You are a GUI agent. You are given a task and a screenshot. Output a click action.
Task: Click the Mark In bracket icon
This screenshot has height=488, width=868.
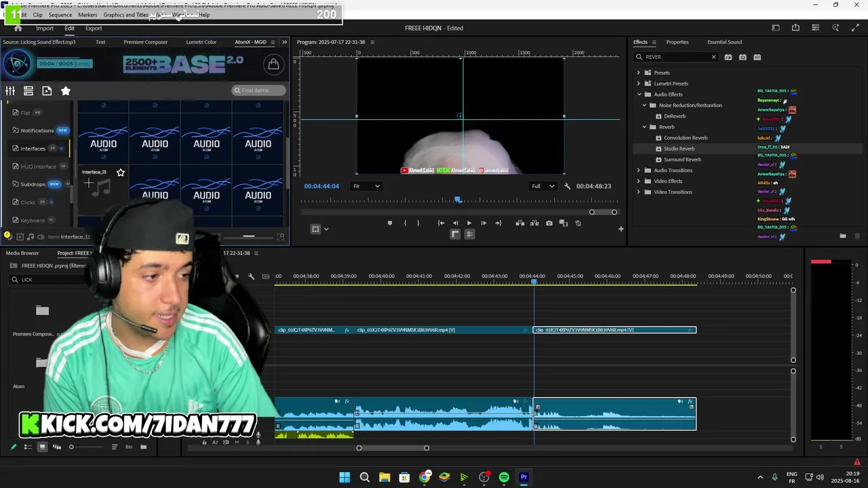(405, 223)
